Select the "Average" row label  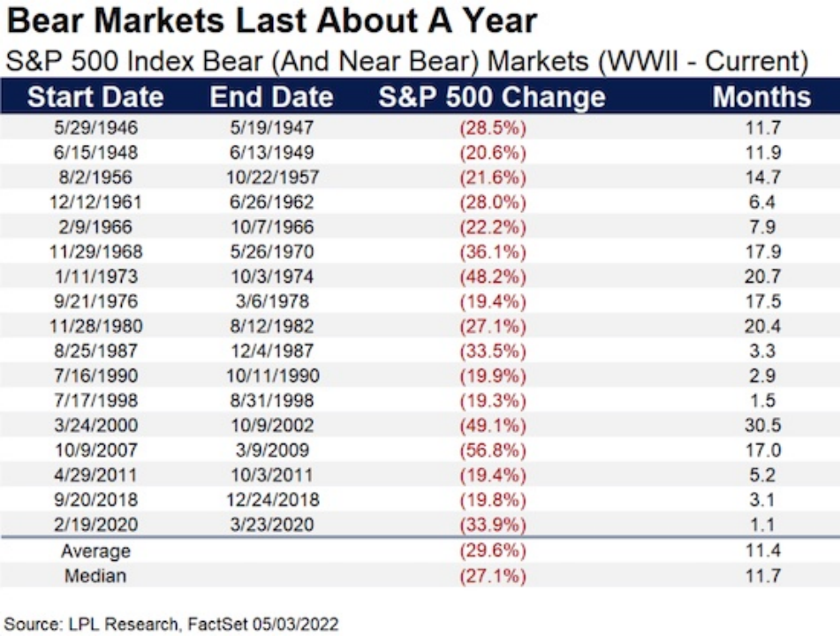coord(95,551)
